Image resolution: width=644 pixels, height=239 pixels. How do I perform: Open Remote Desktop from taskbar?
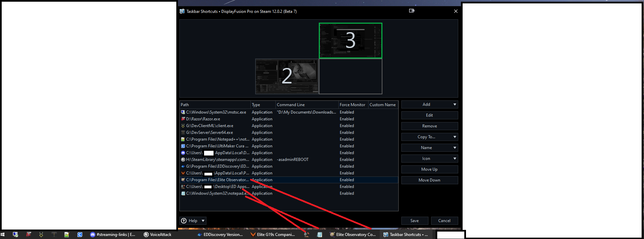[15, 234]
